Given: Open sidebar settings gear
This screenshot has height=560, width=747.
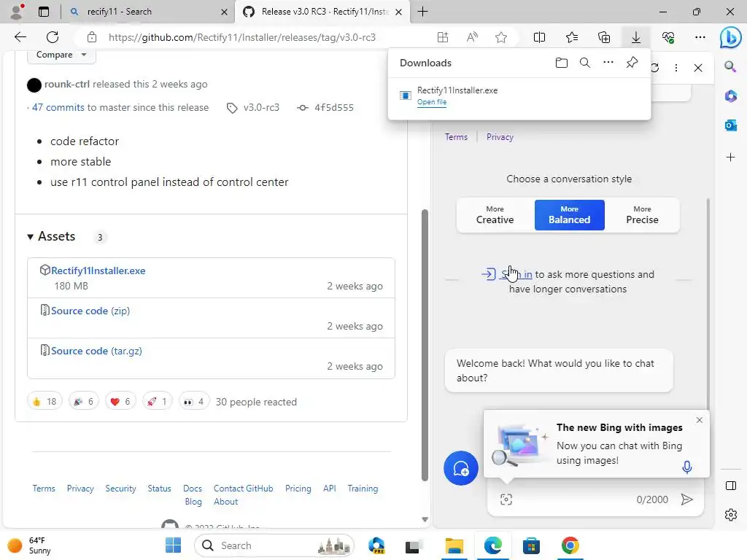Looking at the screenshot, I should pos(730,515).
